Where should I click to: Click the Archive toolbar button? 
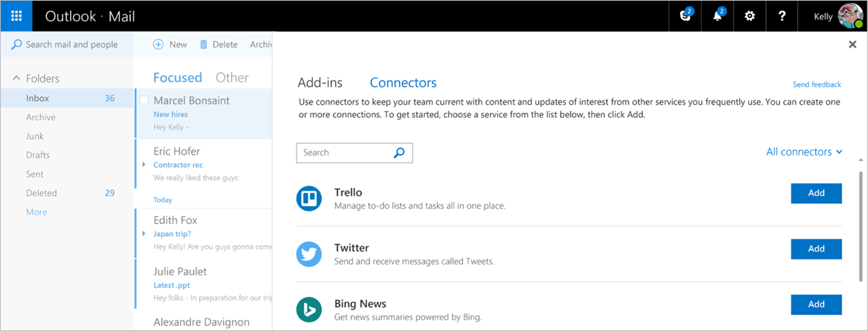(x=260, y=44)
